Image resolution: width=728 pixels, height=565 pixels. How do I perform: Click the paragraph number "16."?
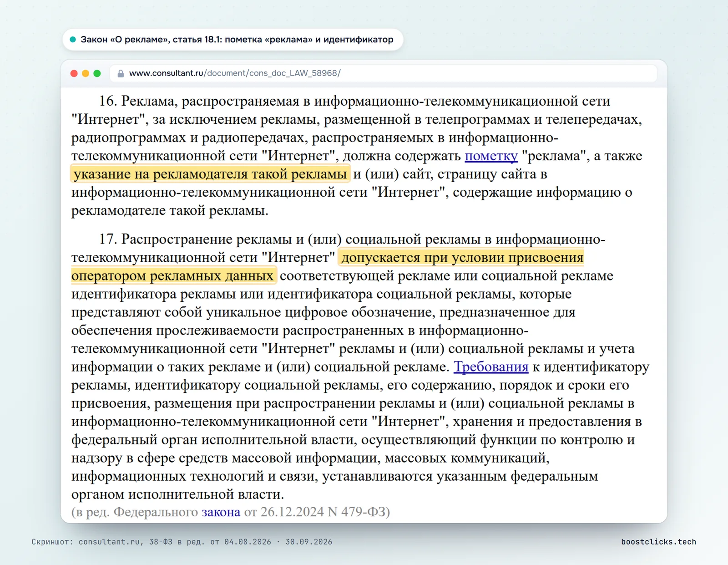pos(108,102)
